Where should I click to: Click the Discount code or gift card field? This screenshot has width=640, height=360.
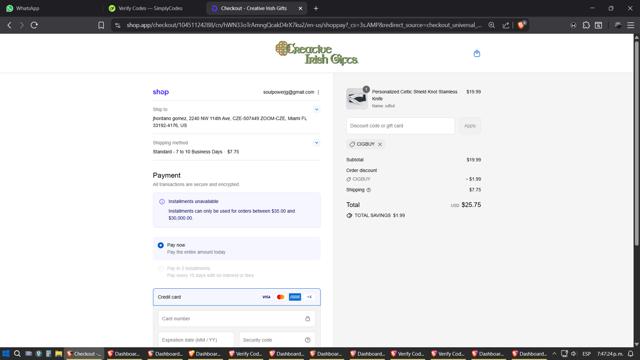click(x=400, y=126)
